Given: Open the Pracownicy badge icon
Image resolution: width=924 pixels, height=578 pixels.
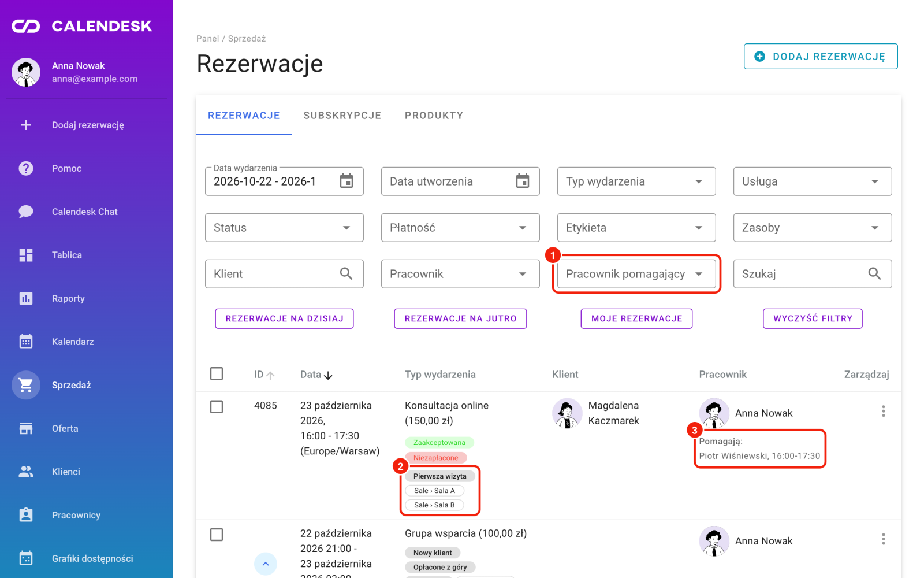Looking at the screenshot, I should pos(26,515).
